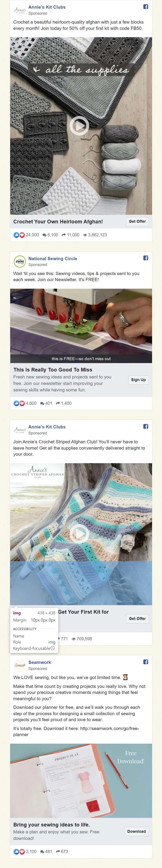
Task: Open the Seamwork page name link
Action: (40, 662)
